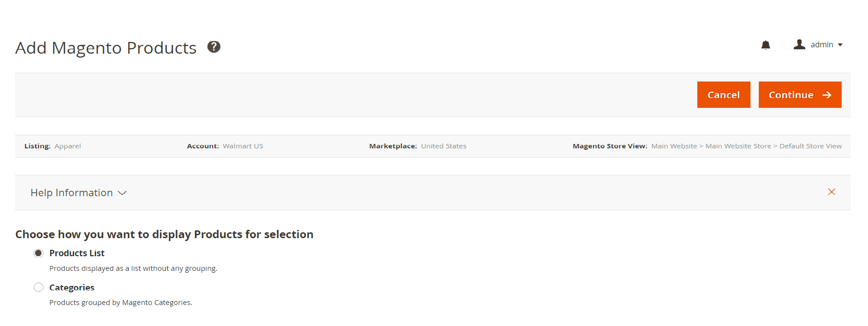This screenshot has height=326, width=868.
Task: Click the United States marketplace value
Action: pyautogui.click(x=444, y=146)
